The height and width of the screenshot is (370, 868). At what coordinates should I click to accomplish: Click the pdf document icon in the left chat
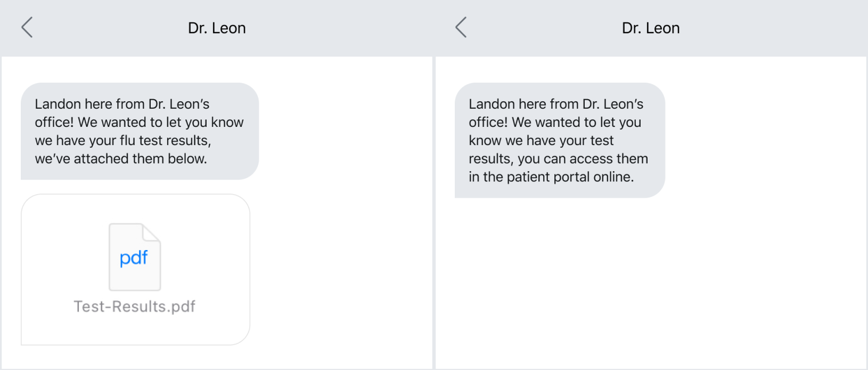point(135,257)
